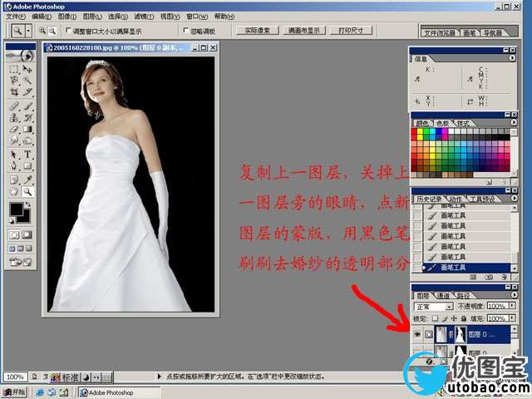Select the Lasso tool
Viewport: 532px width, 399px height.
[14, 81]
